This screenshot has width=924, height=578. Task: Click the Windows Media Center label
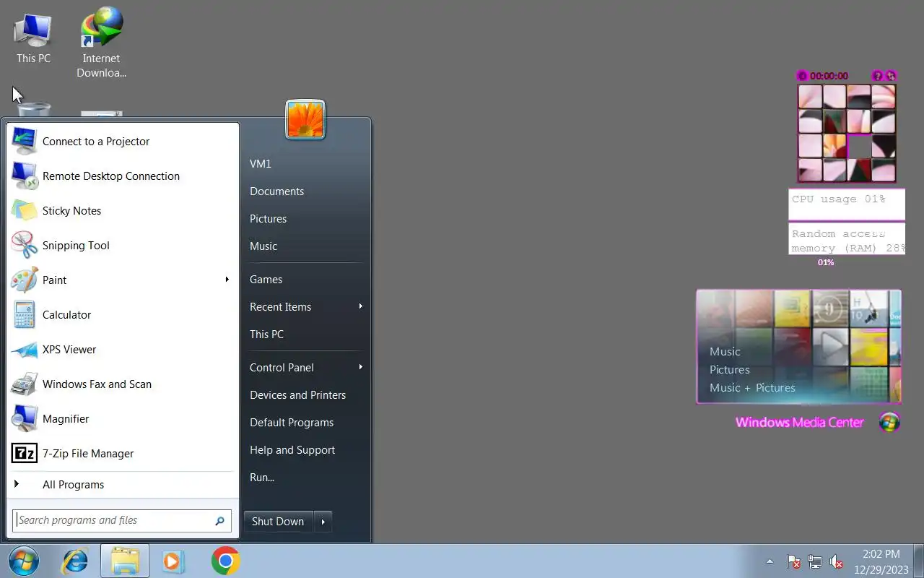[800, 423]
